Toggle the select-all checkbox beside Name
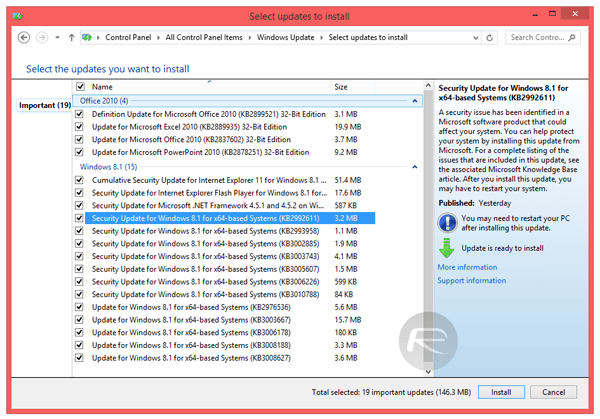This screenshot has width=600, height=419. (80, 86)
